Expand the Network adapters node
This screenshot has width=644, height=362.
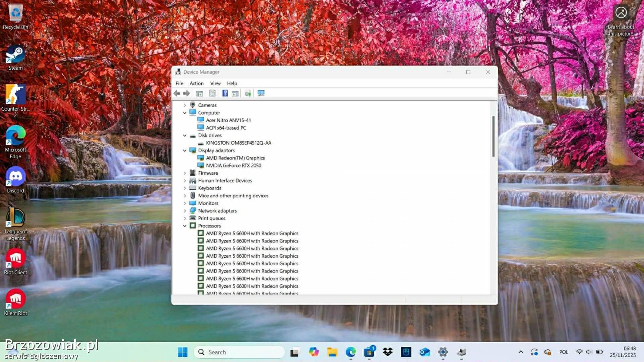tap(185, 211)
